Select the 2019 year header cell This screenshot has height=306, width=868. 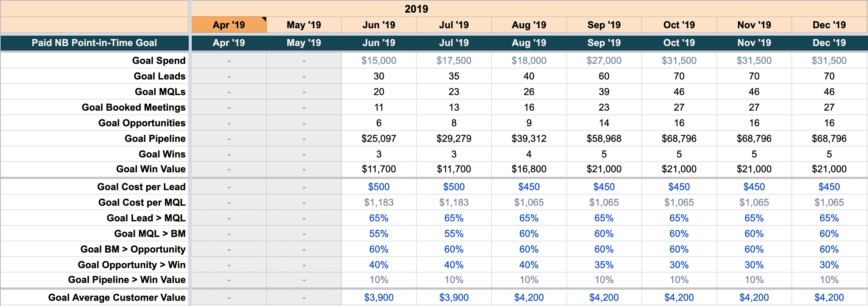(416, 9)
